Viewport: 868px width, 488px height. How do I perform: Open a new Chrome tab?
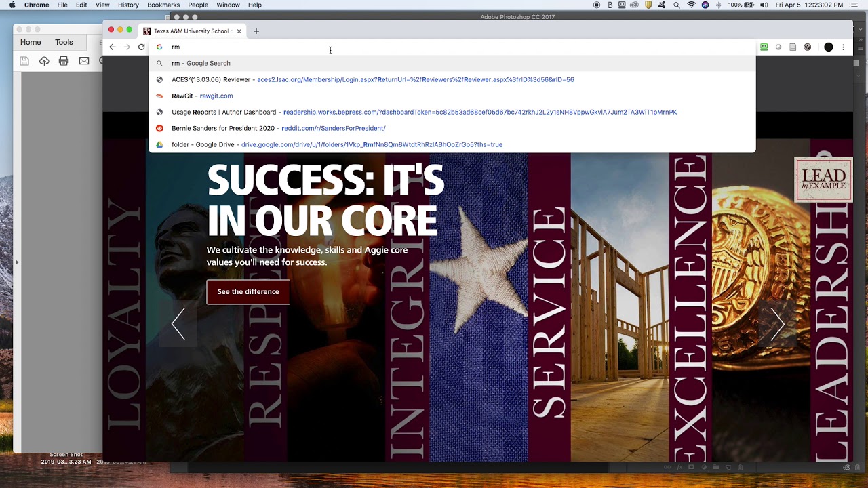click(x=256, y=31)
